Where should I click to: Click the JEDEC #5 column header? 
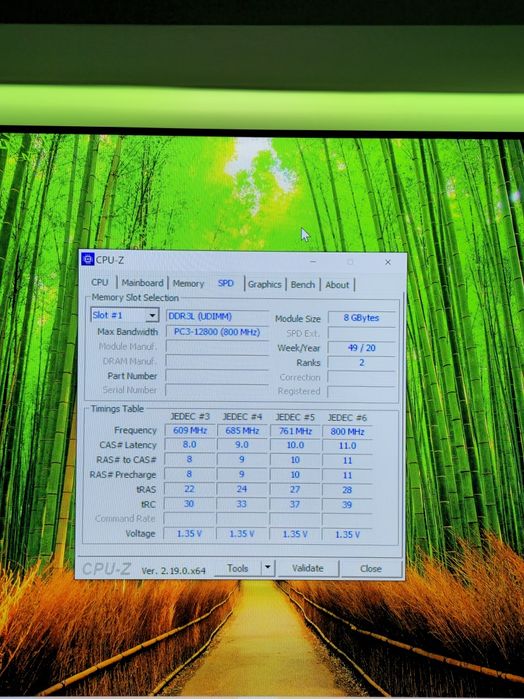295,417
